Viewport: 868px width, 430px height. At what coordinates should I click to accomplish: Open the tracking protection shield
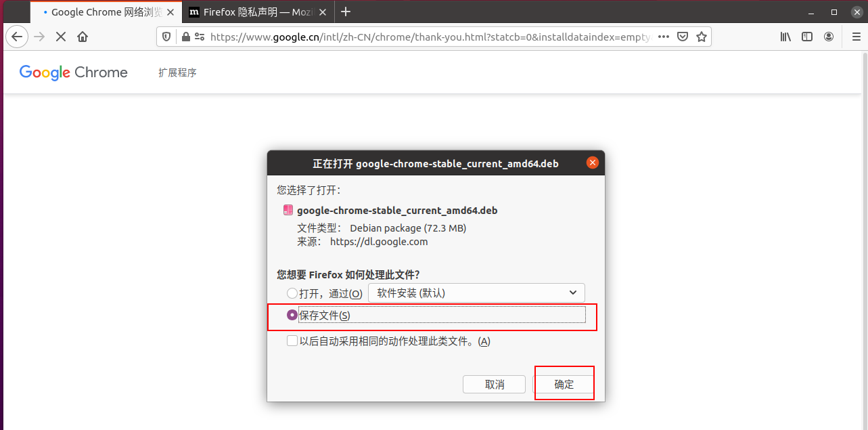tap(167, 37)
